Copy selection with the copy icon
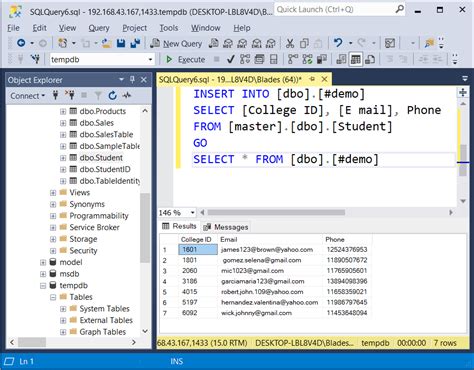 (304, 43)
